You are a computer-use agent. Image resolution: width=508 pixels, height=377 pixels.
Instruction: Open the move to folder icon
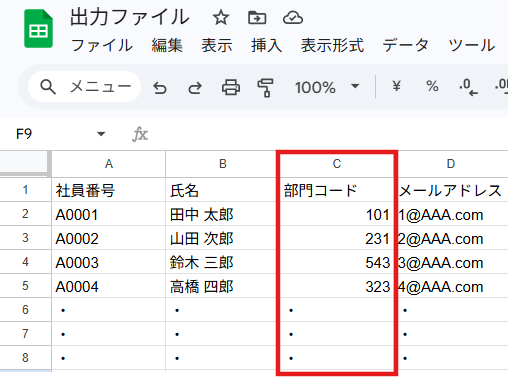point(257,17)
